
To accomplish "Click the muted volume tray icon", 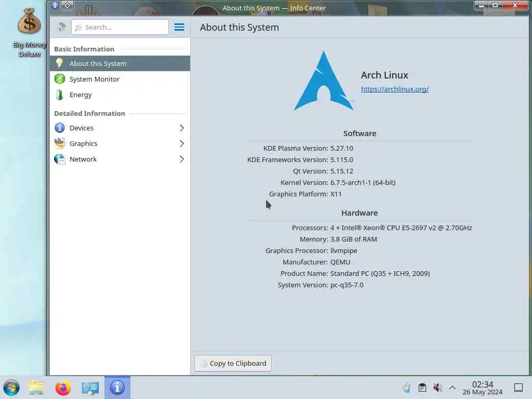I will point(437,388).
